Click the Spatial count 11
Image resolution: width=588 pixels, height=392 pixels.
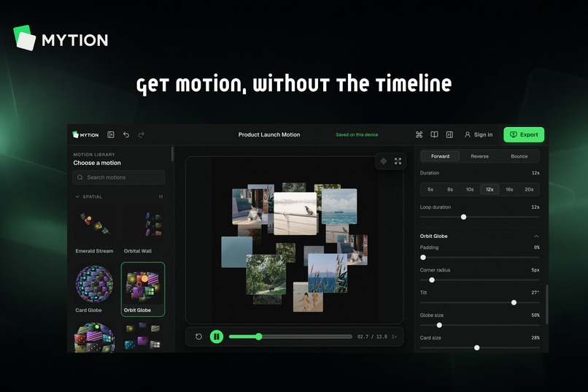coord(161,196)
